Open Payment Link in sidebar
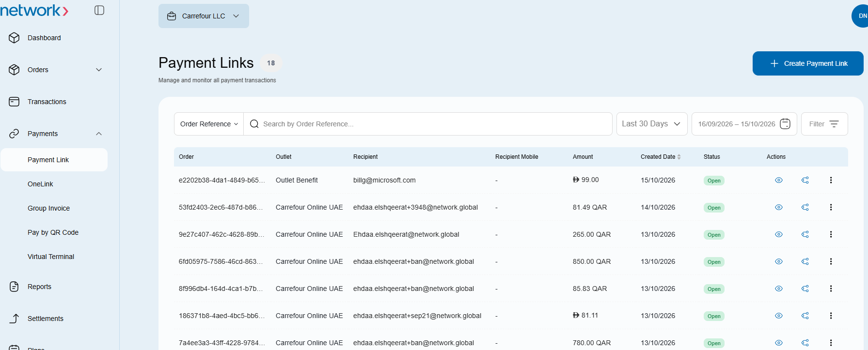Image resolution: width=868 pixels, height=350 pixels. coord(54,160)
